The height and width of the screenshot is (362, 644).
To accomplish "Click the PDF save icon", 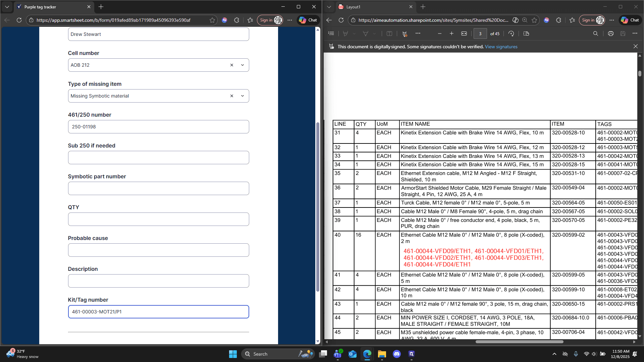I will (x=623, y=34).
